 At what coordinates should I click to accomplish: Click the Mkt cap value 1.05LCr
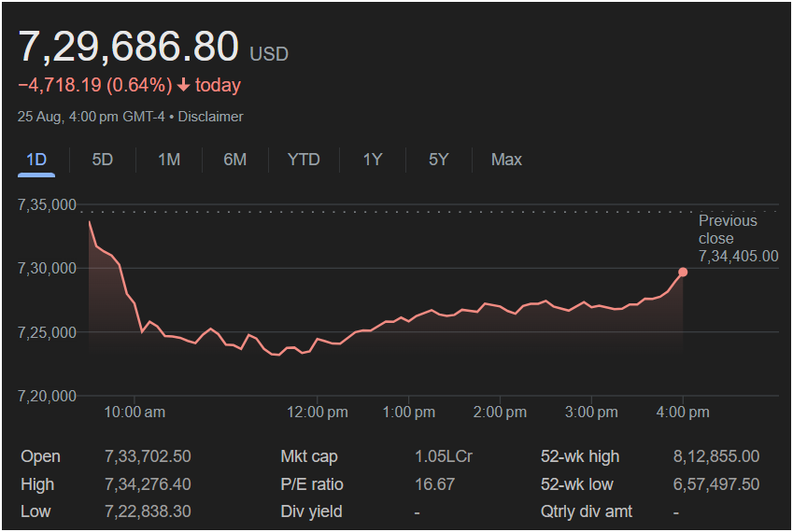coord(444,456)
